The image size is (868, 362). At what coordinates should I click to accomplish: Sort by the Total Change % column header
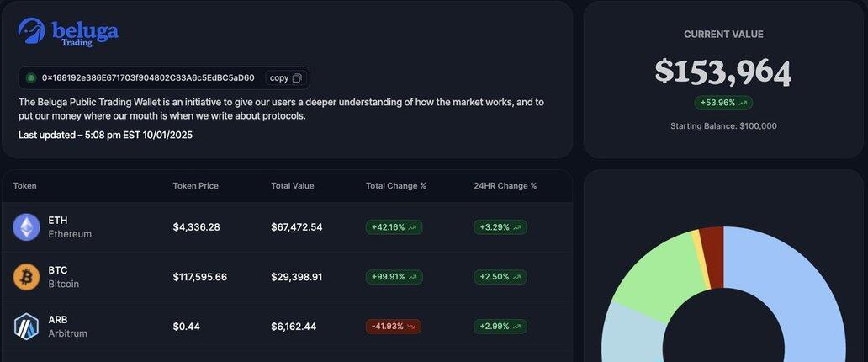pyautogui.click(x=396, y=186)
